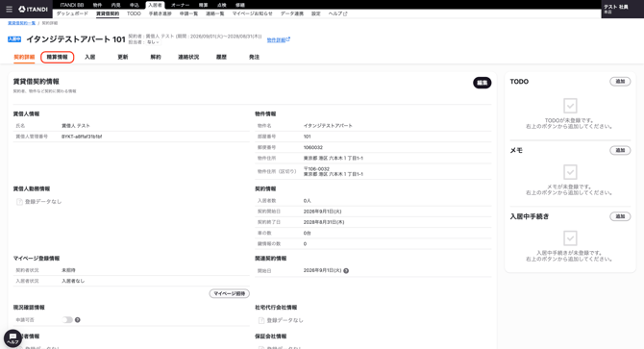Expand the 担当者 なし dropdown
Viewport: 644px width, 349px height.
point(153,42)
